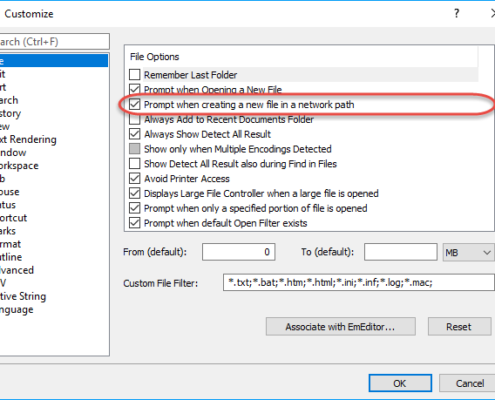Click the Reset button

point(459,326)
